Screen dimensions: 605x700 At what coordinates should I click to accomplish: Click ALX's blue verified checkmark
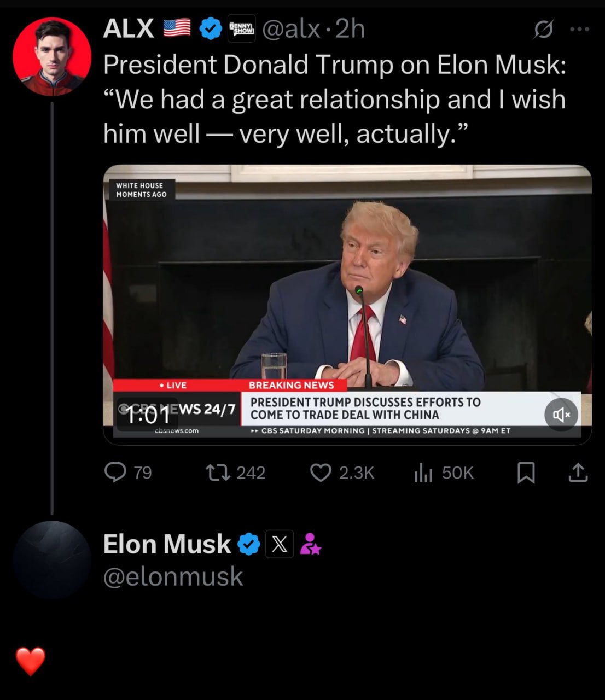(210, 28)
